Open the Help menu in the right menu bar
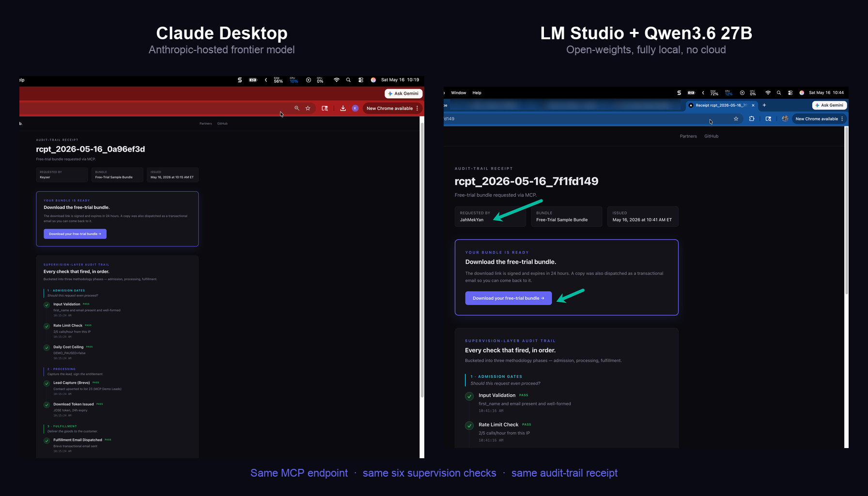868x496 pixels. coord(477,93)
